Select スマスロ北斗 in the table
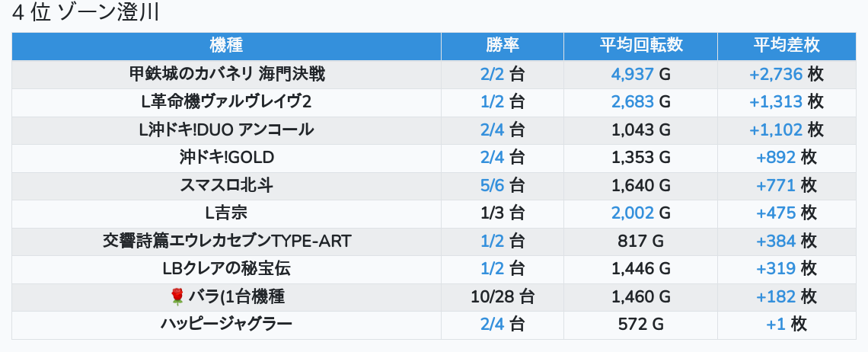Screen dimensions: 868x352 227,185
